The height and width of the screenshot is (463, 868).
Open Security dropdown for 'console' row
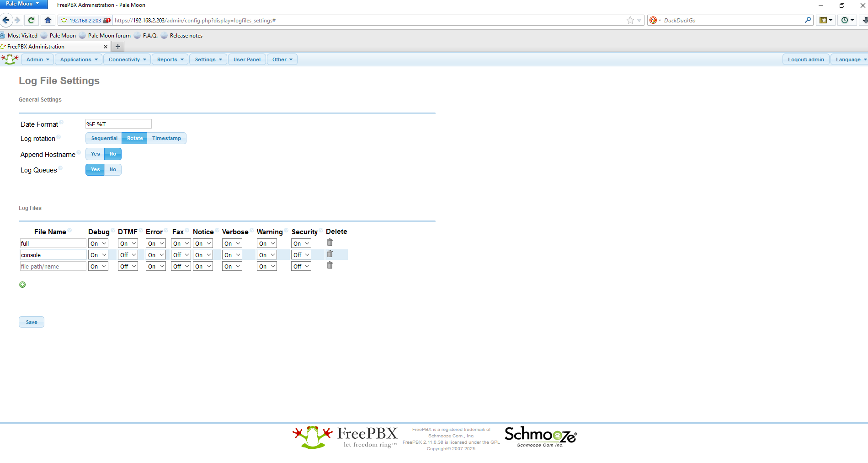coord(301,255)
